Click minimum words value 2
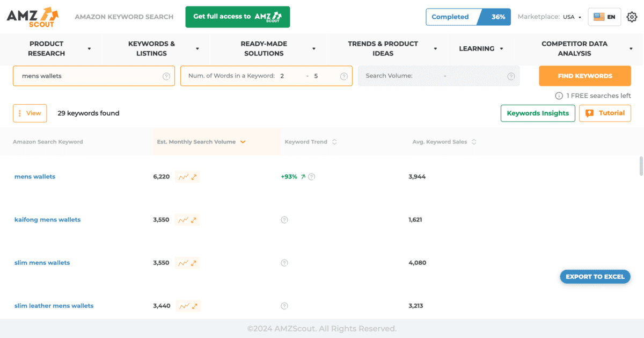This screenshot has width=644, height=338. click(x=281, y=76)
